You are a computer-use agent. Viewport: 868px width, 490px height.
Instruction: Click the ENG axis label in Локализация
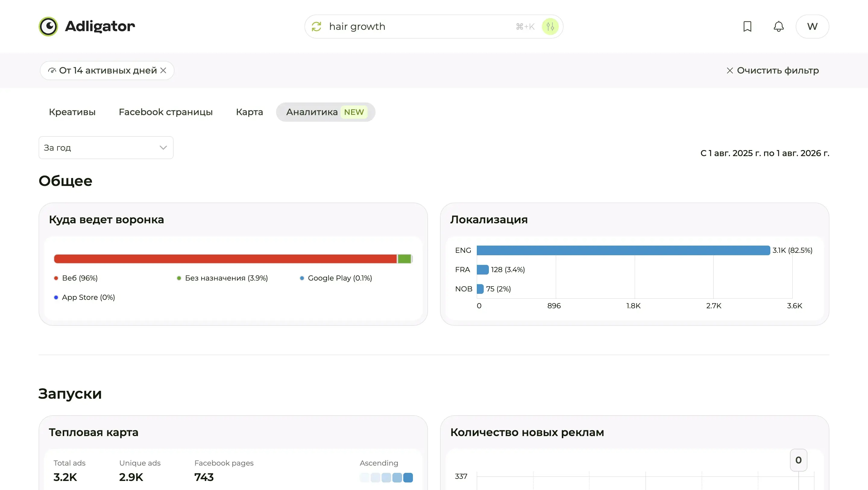[463, 250]
